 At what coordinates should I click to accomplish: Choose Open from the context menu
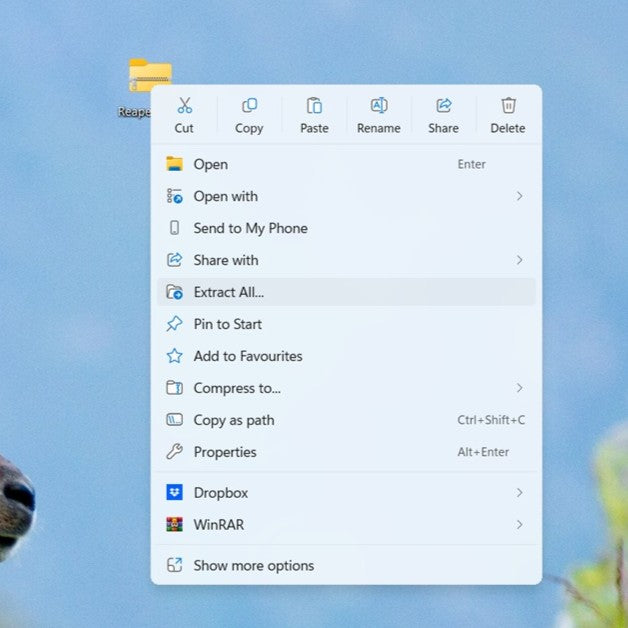pyautogui.click(x=346, y=164)
